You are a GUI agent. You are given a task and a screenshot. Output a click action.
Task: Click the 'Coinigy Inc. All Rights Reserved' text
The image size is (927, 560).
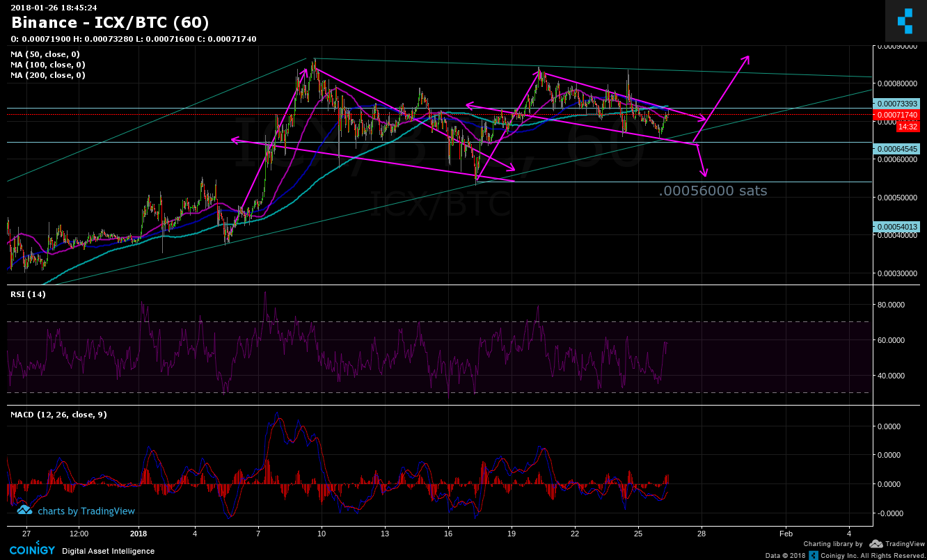tap(872, 556)
